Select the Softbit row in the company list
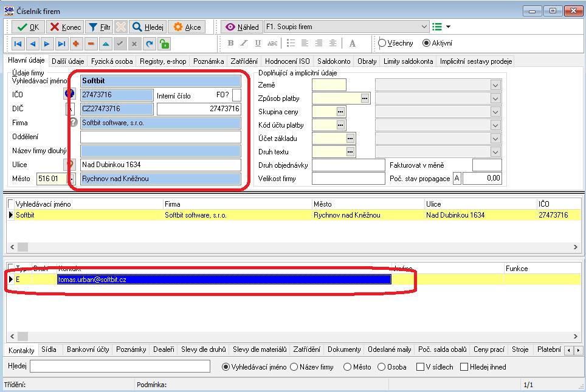 pos(294,215)
